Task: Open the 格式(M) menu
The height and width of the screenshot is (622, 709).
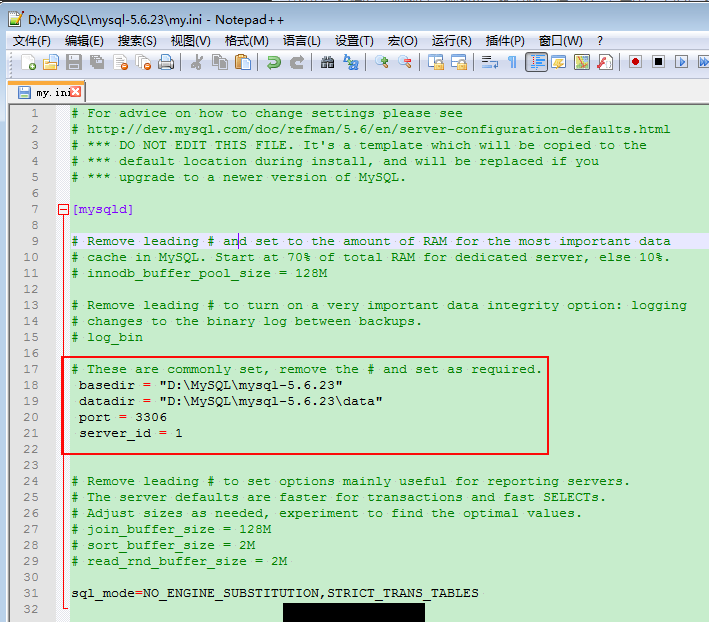Action: (246, 41)
